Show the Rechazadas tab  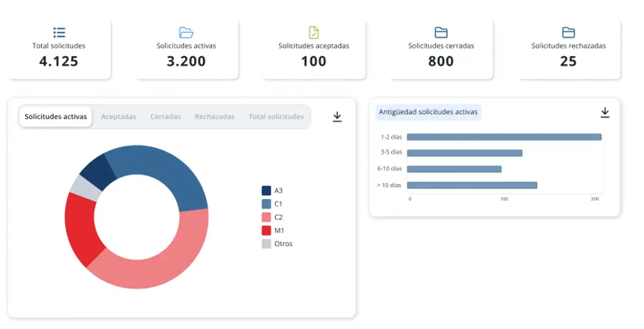click(214, 117)
